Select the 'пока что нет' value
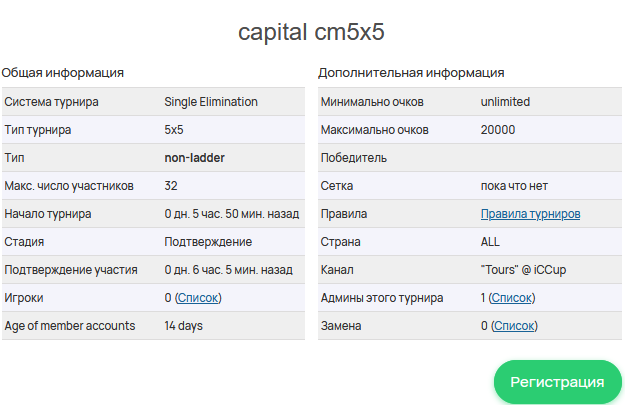 (x=514, y=186)
